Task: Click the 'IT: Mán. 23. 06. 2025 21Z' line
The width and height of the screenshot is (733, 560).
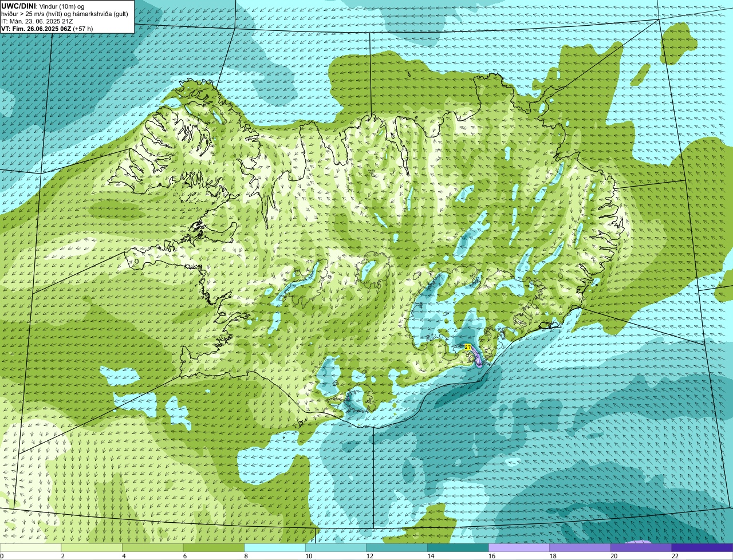Action: coord(37,21)
